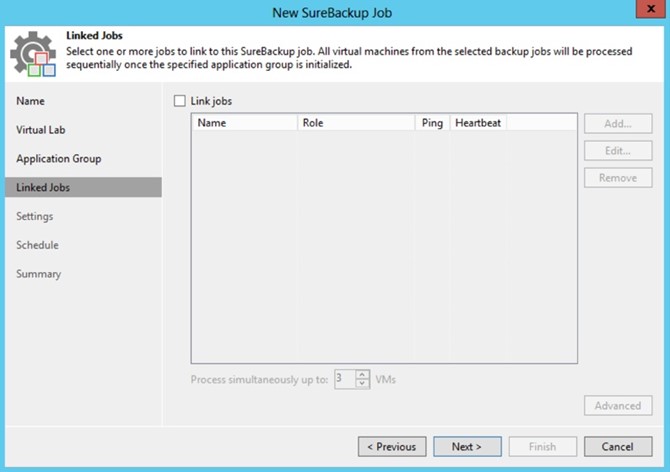This screenshot has width=670, height=472.
Task: Sort by the Heartbeat column header
Action: [478, 123]
